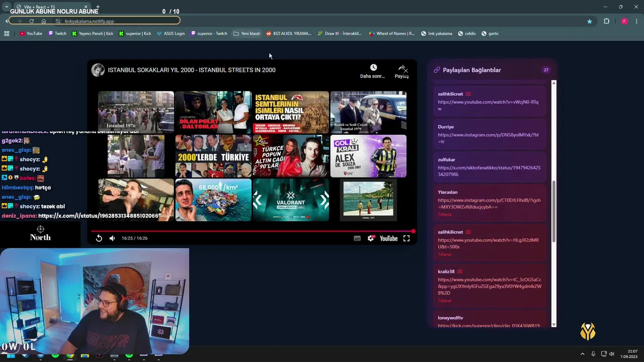
Task: Open the Yayıncı Paneli | Kick bookmark
Action: coord(93,34)
